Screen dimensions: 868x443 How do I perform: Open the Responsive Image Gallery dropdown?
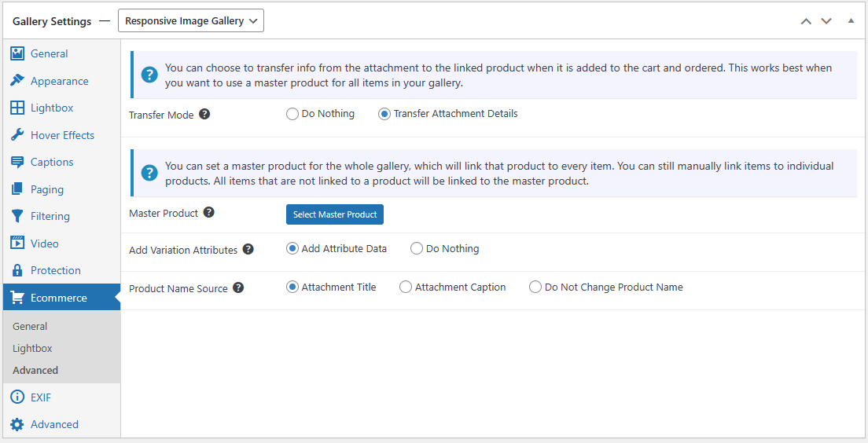tap(191, 21)
